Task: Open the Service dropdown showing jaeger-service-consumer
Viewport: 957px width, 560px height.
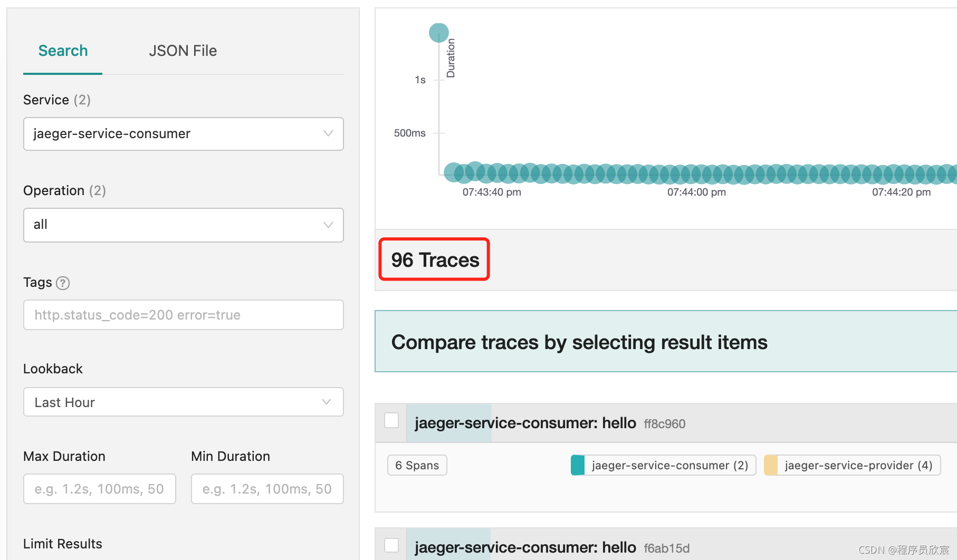Action: point(184,134)
